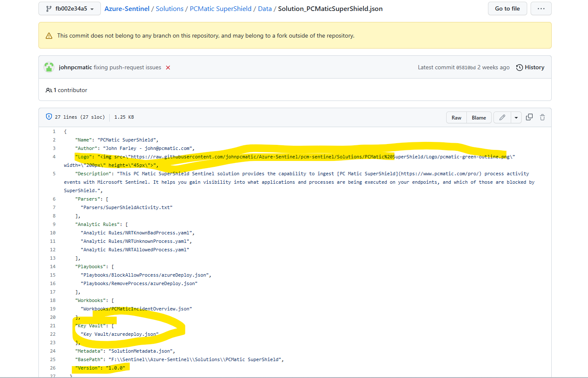Click the "Author": "John Farley" code line
The image size is (588, 378).
coord(135,148)
